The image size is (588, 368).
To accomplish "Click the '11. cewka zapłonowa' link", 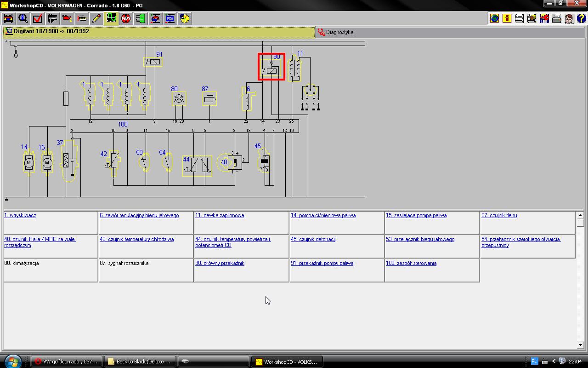I will coord(220,215).
